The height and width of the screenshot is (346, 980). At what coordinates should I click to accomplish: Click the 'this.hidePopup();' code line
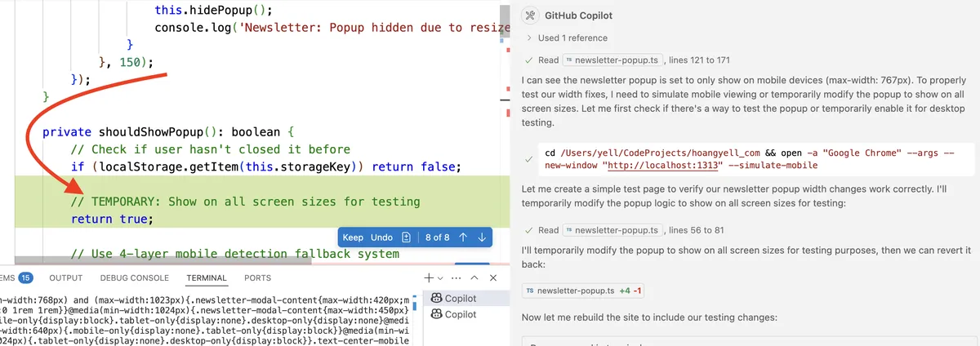pyautogui.click(x=212, y=11)
